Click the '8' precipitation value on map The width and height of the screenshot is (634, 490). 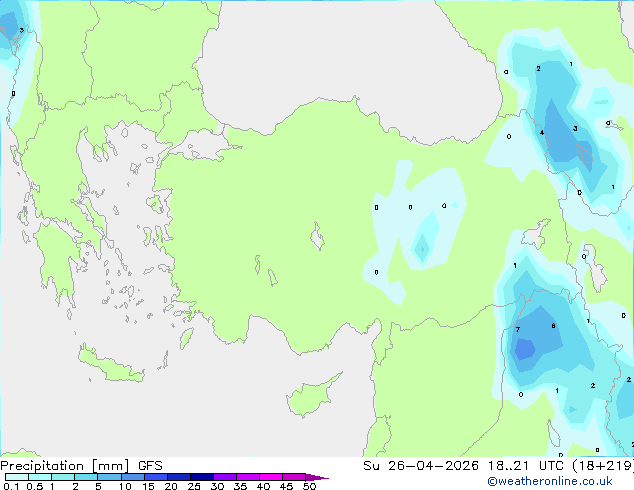(554, 326)
